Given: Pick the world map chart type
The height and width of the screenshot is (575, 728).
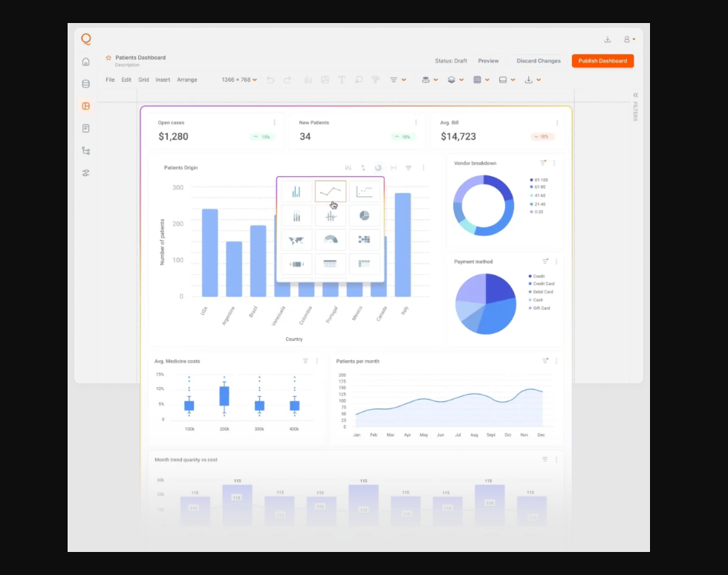Looking at the screenshot, I should (x=296, y=240).
